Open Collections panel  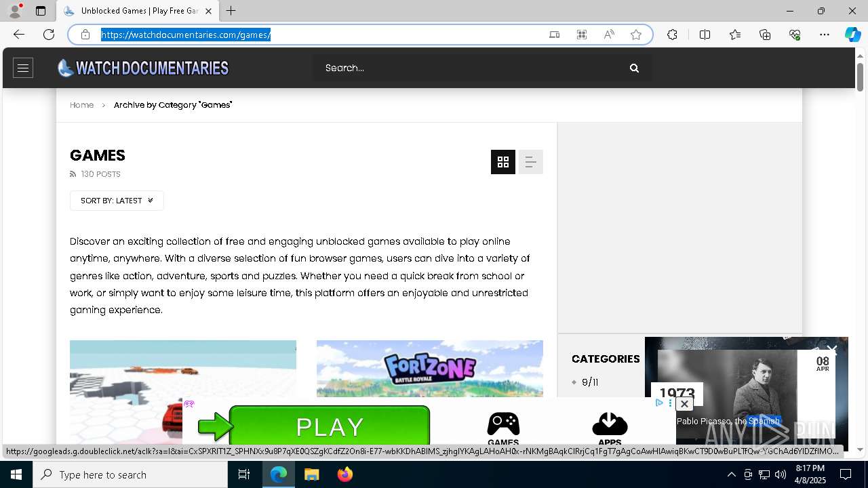tap(765, 35)
